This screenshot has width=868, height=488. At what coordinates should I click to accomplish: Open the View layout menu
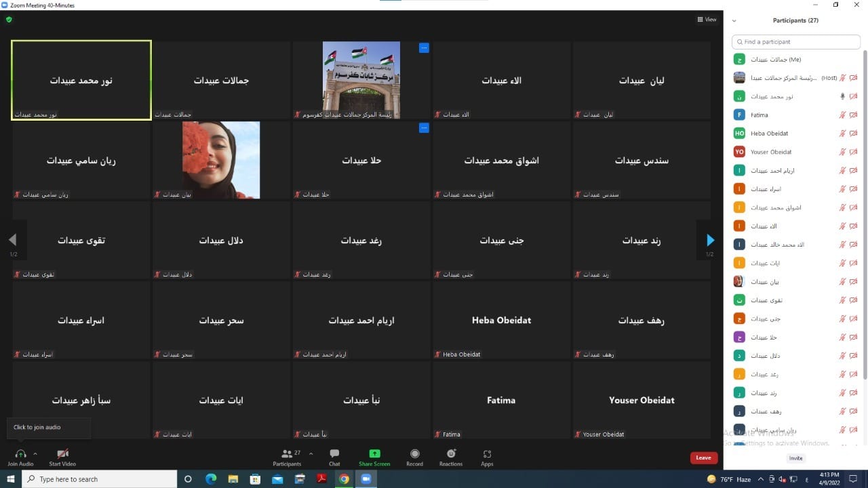click(707, 20)
